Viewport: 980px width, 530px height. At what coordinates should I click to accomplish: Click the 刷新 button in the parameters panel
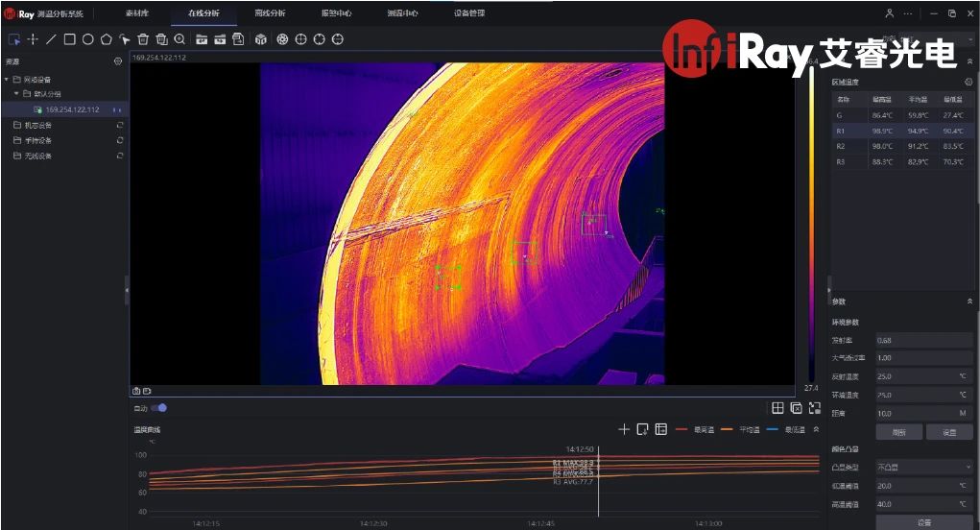tap(898, 432)
